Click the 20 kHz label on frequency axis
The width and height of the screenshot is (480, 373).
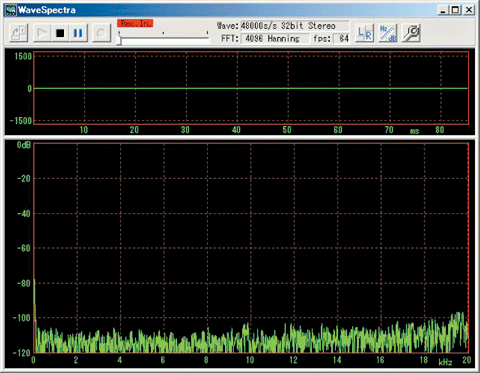pos(467,360)
